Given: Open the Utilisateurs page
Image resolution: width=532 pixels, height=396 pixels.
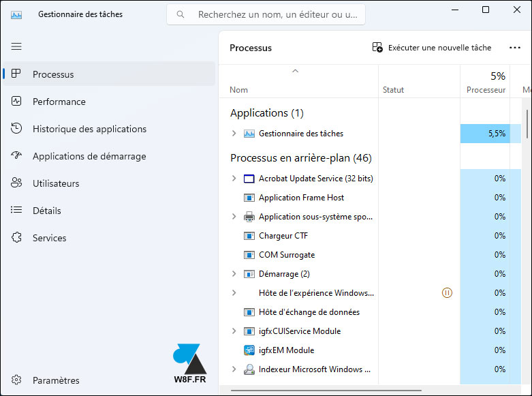Looking at the screenshot, I should [x=109, y=183].
